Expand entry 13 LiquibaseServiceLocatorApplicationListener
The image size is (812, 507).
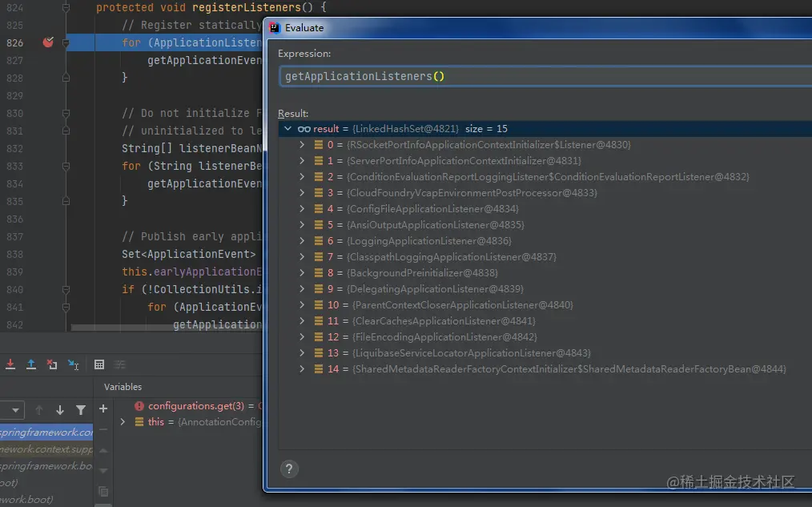click(302, 353)
